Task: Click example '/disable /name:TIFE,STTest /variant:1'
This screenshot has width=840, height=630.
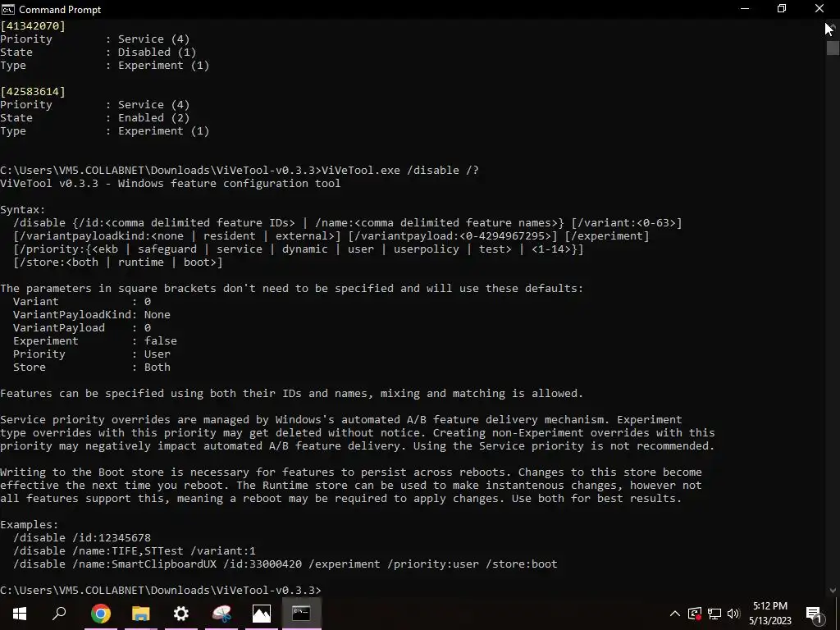Action: (x=135, y=550)
